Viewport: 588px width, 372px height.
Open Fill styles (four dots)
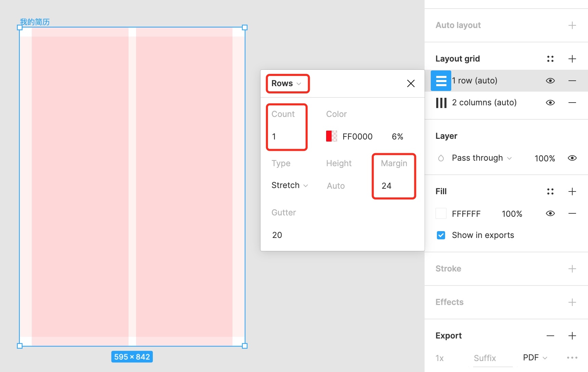point(550,191)
